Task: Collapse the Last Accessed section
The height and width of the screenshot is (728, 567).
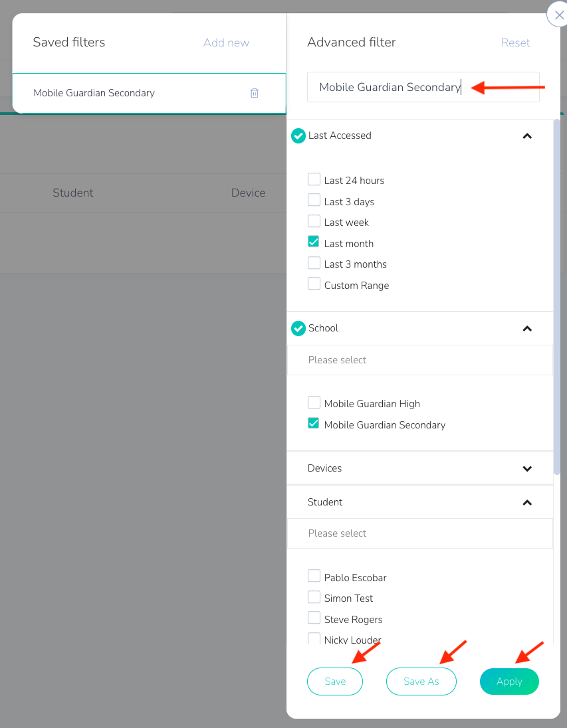Action: 527,136
